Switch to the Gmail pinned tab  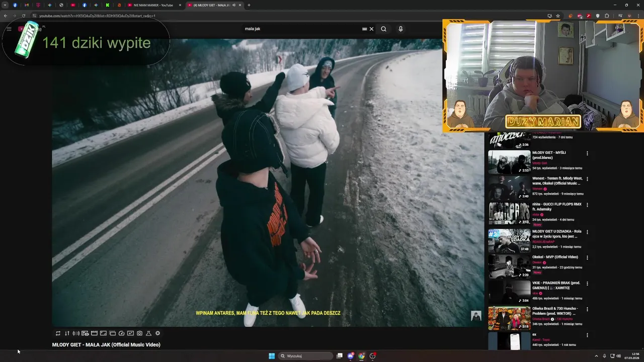point(27,5)
